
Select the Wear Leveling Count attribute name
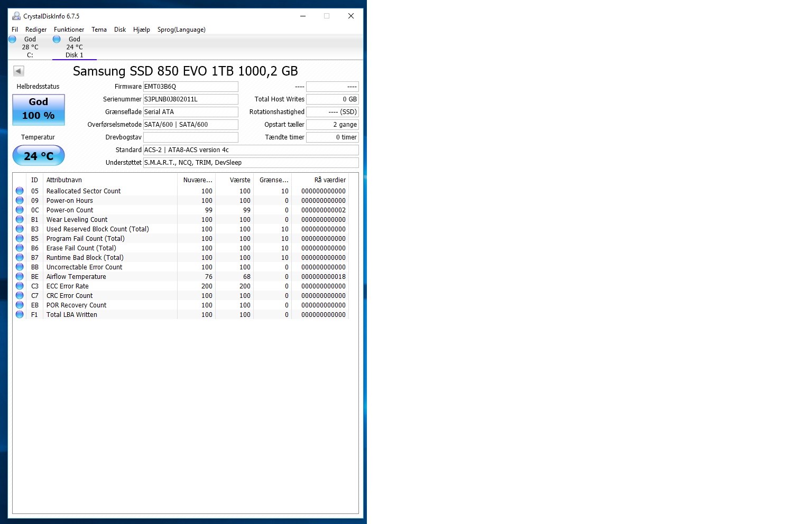pos(77,220)
